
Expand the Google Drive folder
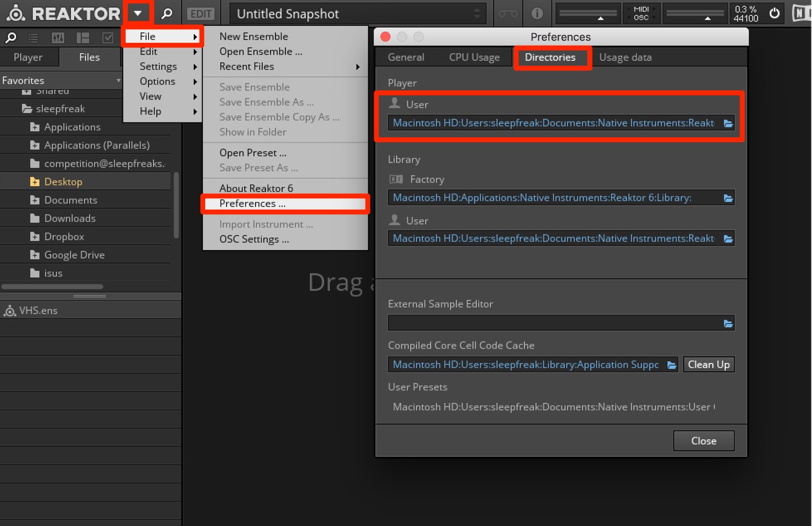point(35,255)
